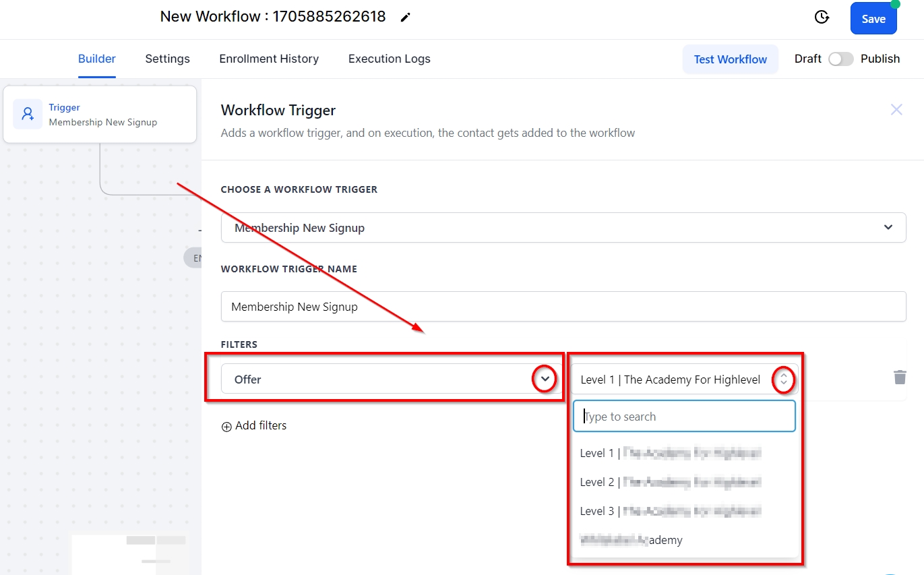Choose the Level 3 offer option
The height and width of the screenshot is (575, 924).
670,511
